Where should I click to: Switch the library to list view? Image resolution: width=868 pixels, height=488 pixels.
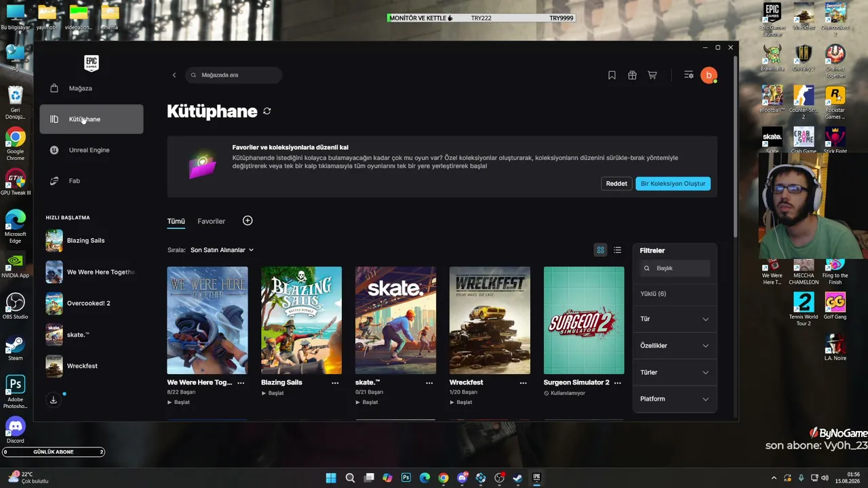tap(617, 250)
